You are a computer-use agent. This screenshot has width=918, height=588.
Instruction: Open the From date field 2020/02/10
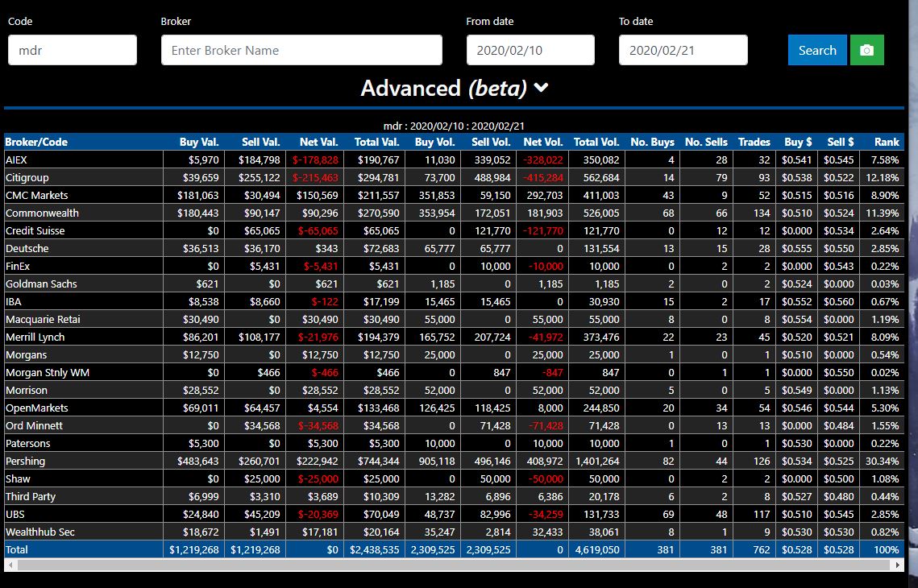pos(530,50)
